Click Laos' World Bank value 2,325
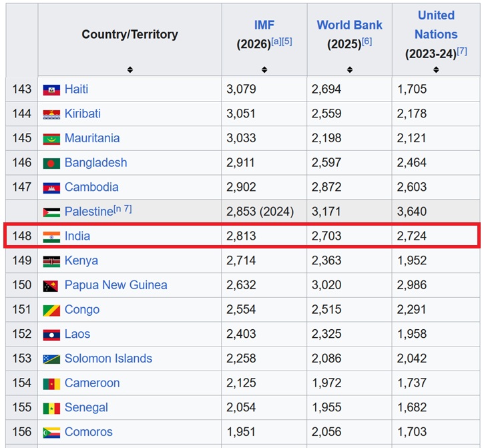Viewport: 484px width, 448px height. 326,334
